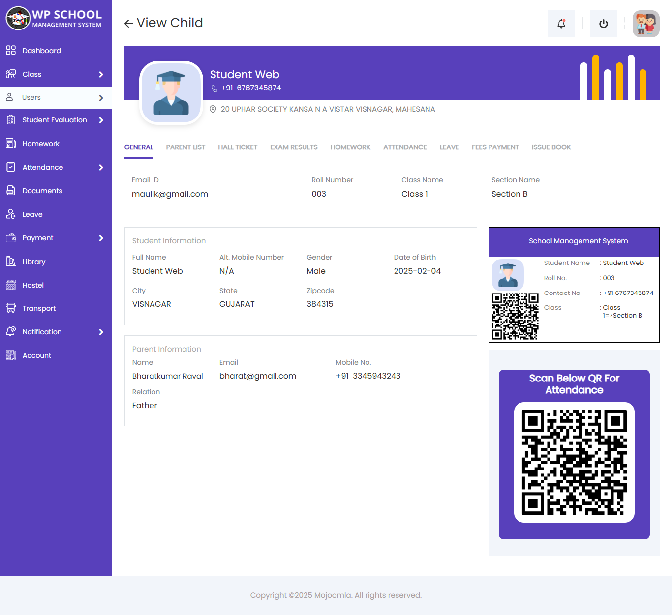Viewport: 672px width, 616px height.
Task: Click the Account sidebar icon
Action: pyautogui.click(x=11, y=355)
